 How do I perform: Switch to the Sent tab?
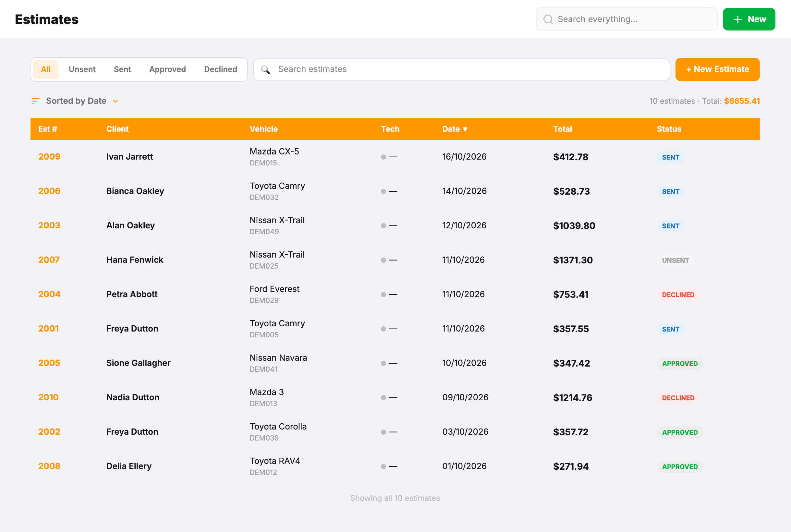pyautogui.click(x=122, y=69)
